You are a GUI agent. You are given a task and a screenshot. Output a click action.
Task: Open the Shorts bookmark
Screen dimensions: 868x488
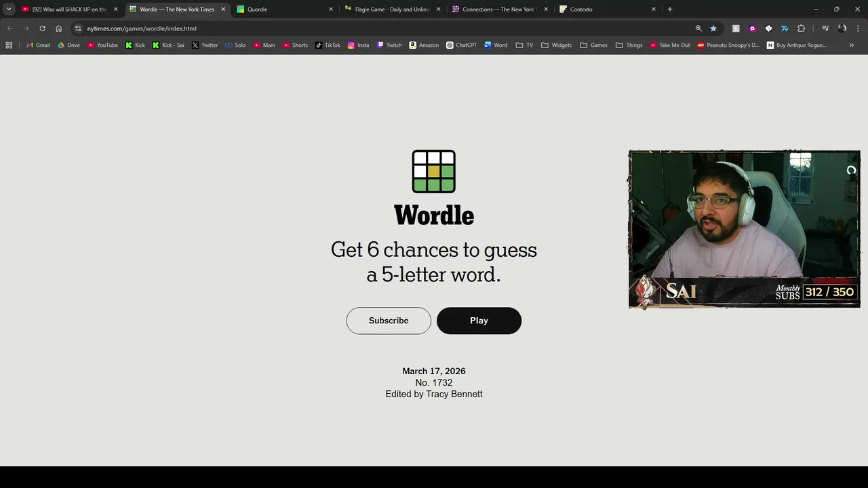coord(295,45)
